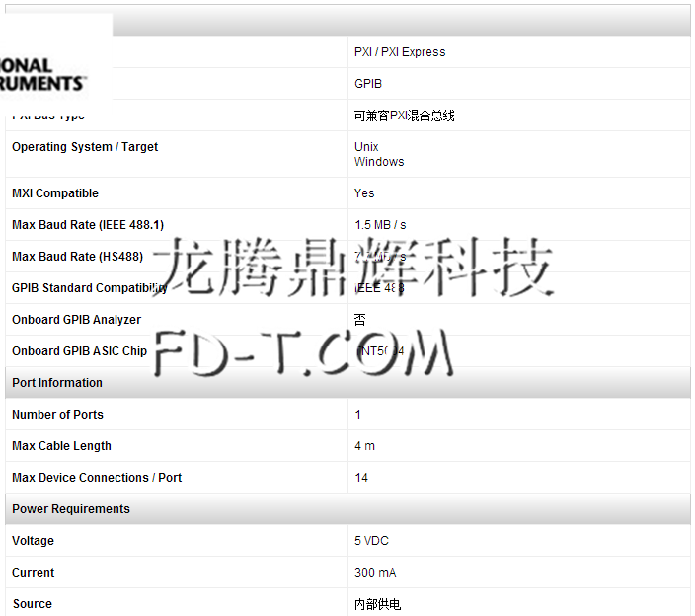Select the PXI / PXI Express value

point(400,52)
